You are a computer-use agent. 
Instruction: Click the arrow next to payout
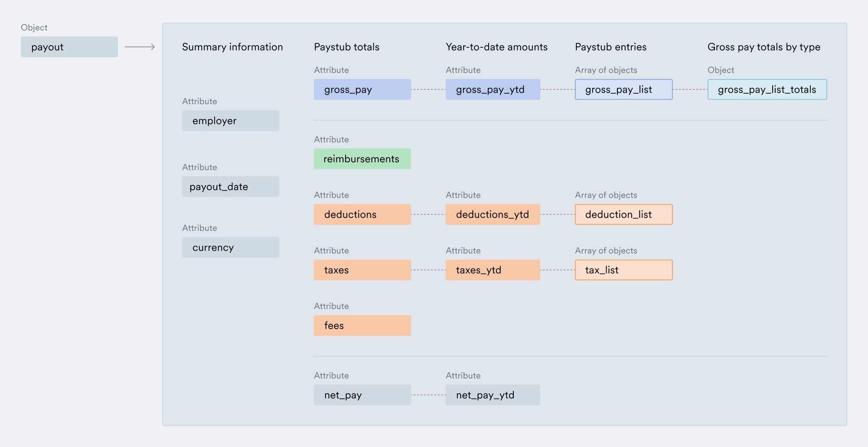point(140,47)
